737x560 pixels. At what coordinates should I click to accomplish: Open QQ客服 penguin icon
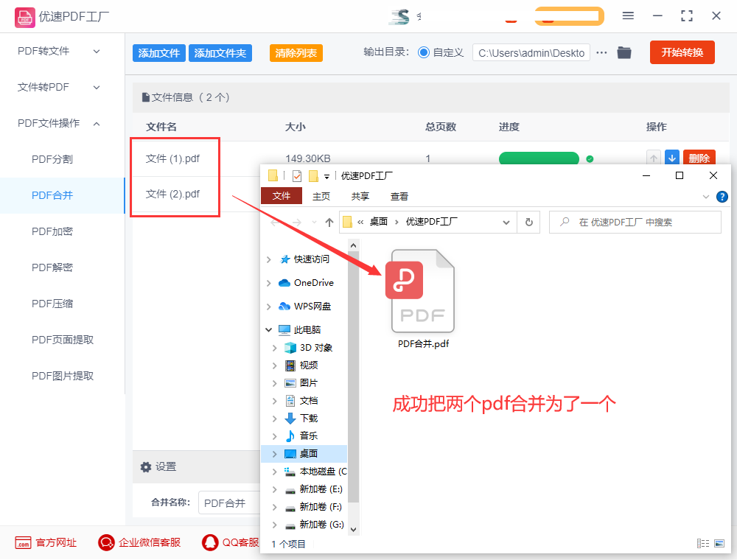coord(210,542)
